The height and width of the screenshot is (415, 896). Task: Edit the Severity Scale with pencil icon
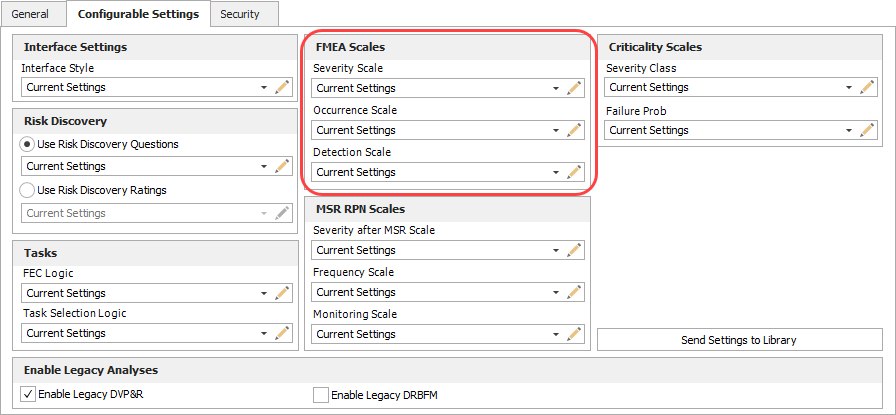tap(574, 88)
